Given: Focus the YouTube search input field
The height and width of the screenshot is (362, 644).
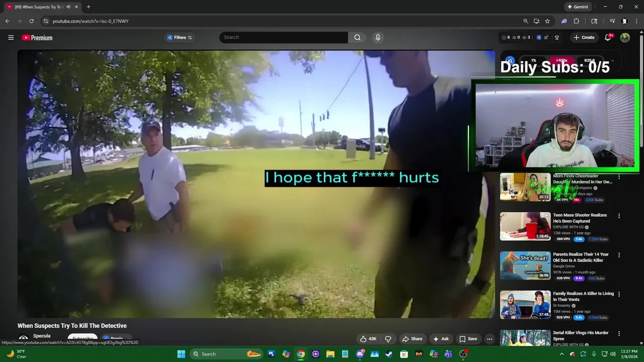Looking at the screenshot, I should point(283,37).
